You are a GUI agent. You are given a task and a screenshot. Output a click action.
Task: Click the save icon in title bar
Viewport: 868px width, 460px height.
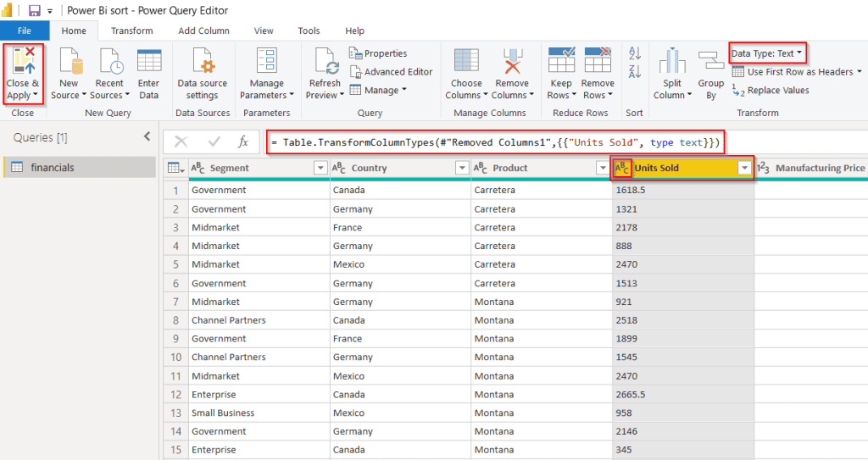[x=34, y=10]
